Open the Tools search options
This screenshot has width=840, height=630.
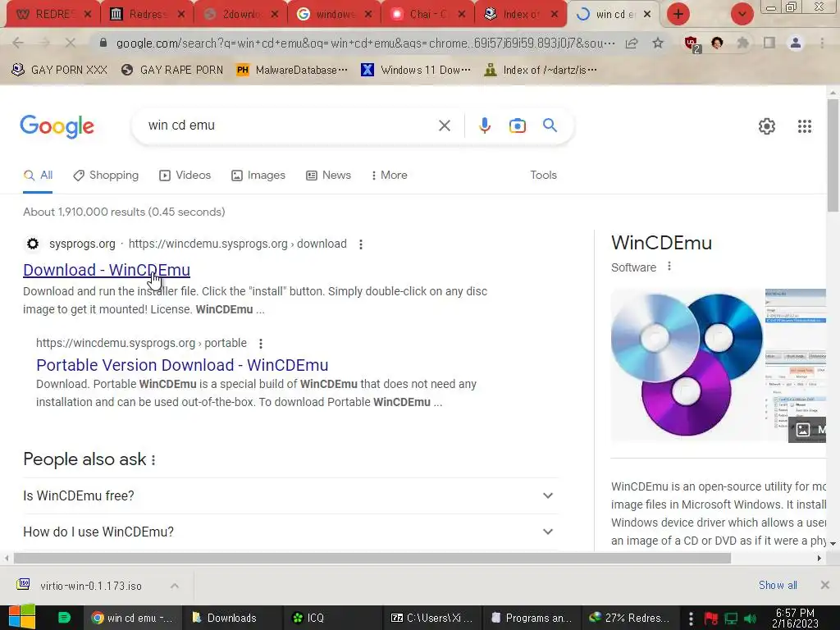[x=543, y=176]
